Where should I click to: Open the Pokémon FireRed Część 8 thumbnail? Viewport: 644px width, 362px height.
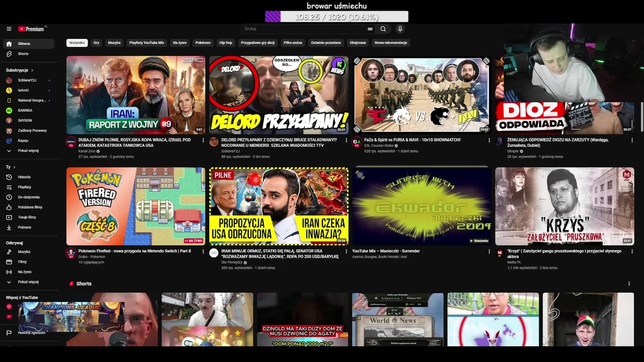(x=136, y=206)
